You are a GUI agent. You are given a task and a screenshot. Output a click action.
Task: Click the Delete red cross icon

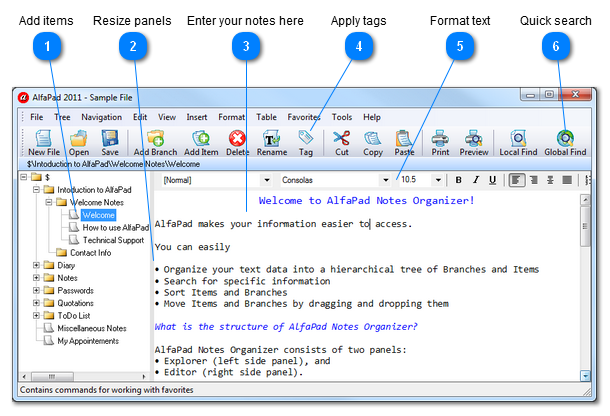[x=237, y=138]
